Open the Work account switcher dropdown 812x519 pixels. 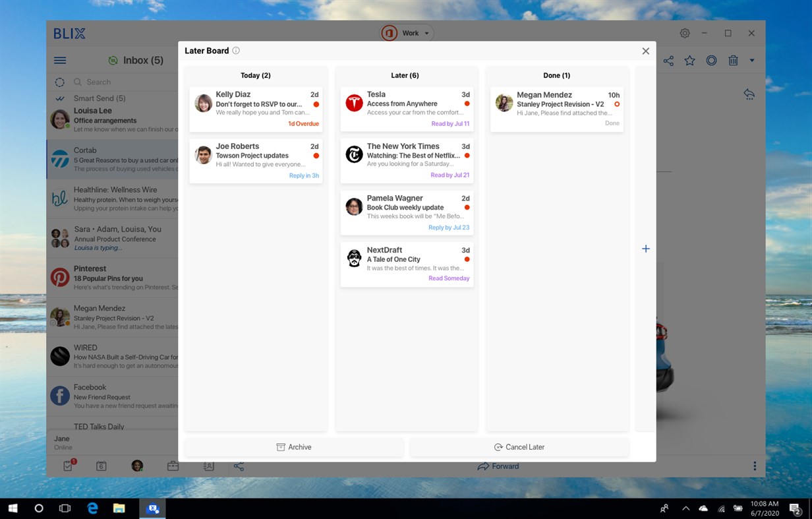coord(406,32)
